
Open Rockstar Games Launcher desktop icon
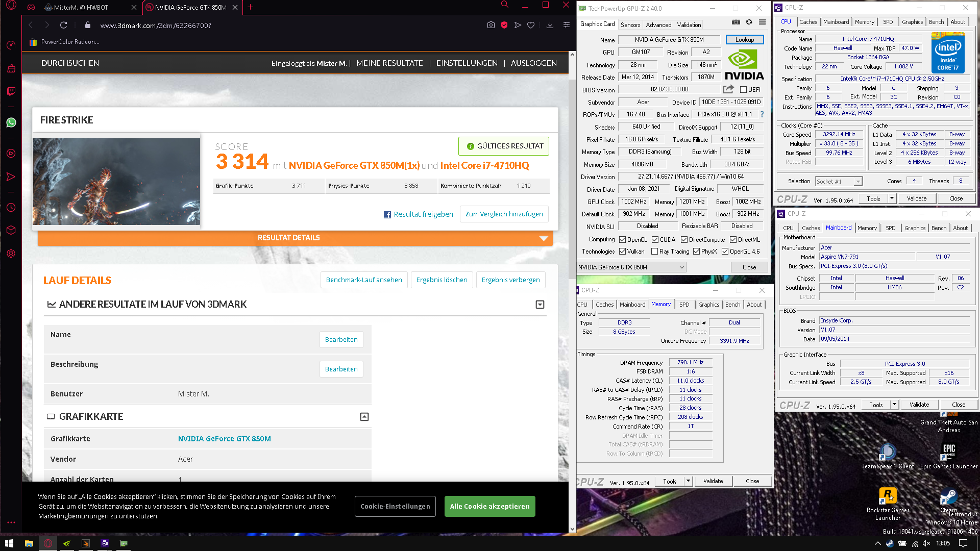(888, 504)
